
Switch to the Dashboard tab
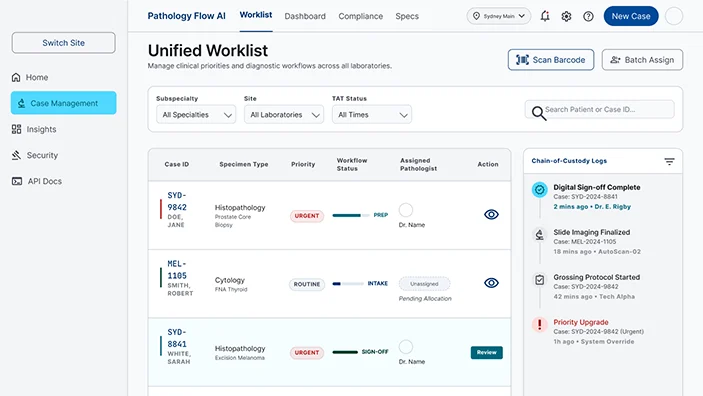pyautogui.click(x=305, y=16)
